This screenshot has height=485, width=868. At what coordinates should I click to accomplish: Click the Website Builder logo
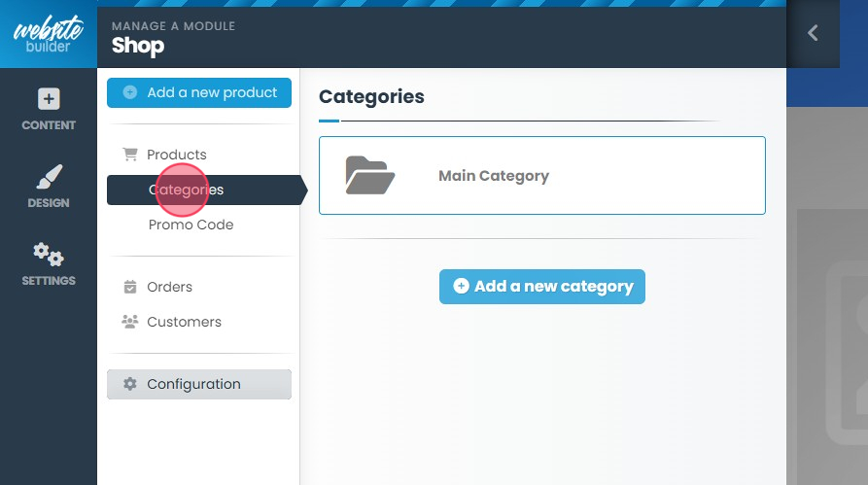click(48, 34)
